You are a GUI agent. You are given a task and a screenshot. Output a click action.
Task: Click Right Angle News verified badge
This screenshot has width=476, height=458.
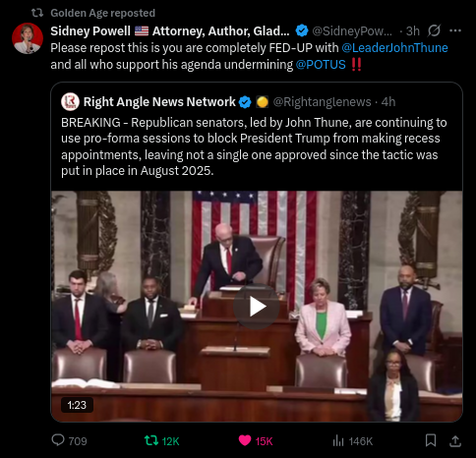pyautogui.click(x=245, y=102)
